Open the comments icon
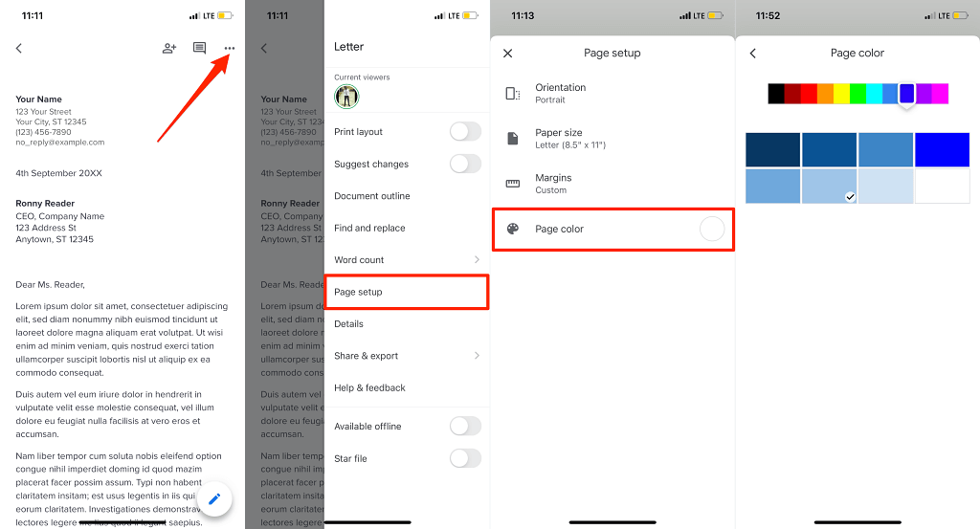980x529 pixels. tap(199, 48)
